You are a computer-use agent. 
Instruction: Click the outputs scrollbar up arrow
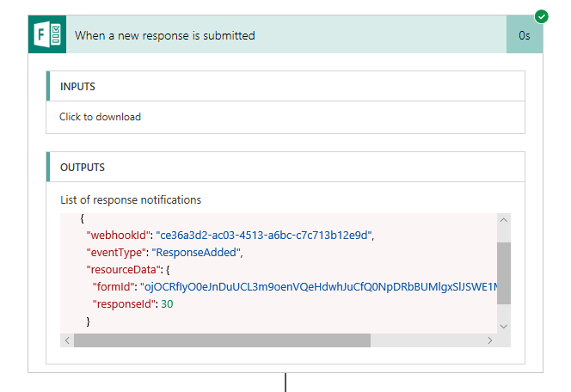pos(504,221)
